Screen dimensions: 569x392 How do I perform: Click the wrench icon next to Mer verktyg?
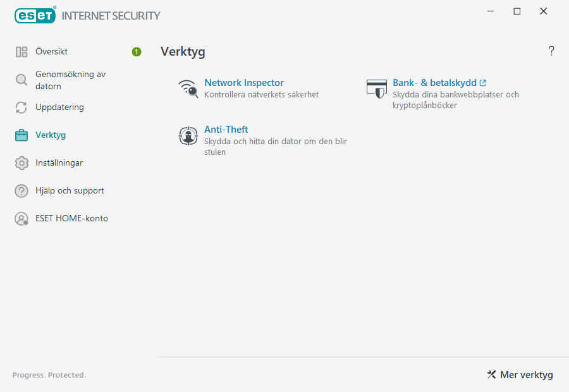[x=491, y=374]
